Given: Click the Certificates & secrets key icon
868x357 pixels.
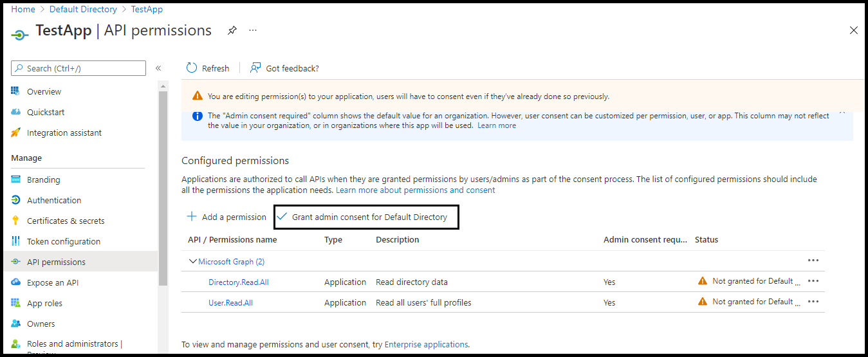Looking at the screenshot, I should pyautogui.click(x=16, y=221).
